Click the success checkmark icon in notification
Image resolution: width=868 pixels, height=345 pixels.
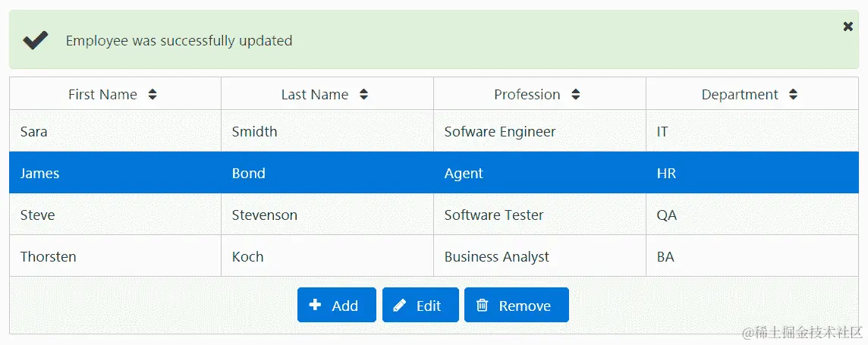pyautogui.click(x=36, y=40)
